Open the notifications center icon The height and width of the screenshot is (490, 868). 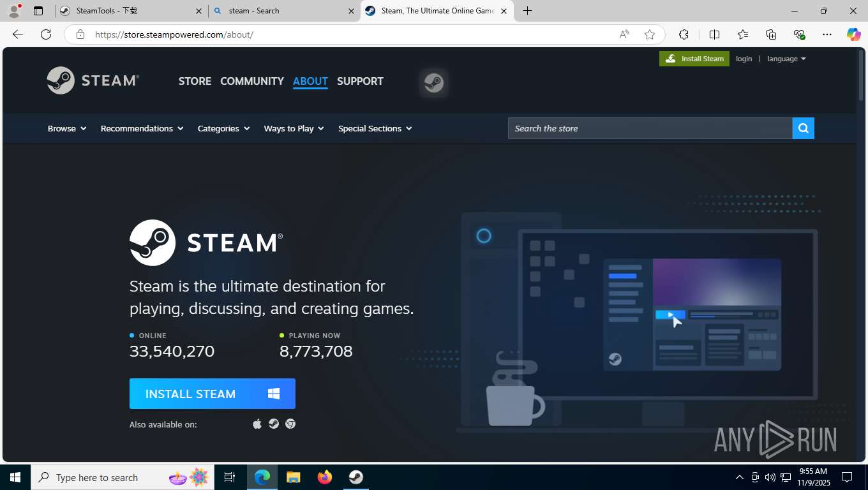click(847, 477)
